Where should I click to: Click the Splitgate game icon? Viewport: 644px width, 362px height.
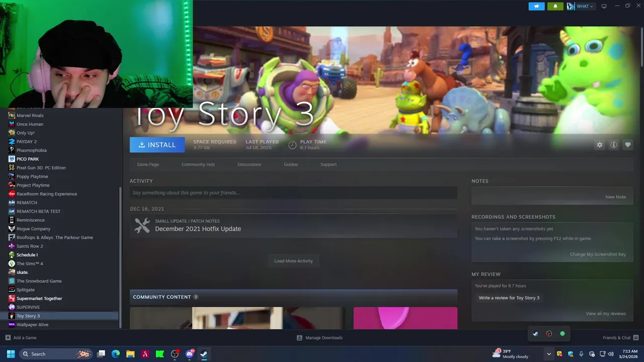(12, 290)
